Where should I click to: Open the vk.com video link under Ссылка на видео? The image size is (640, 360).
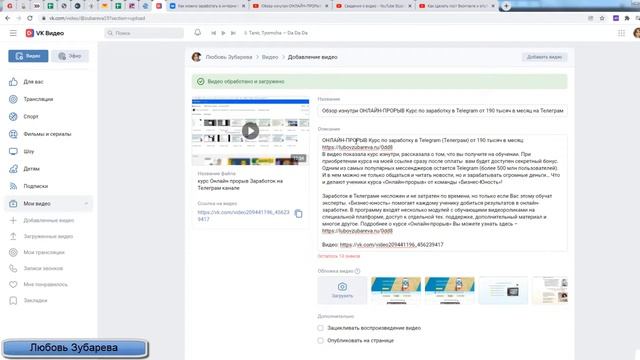point(243,216)
